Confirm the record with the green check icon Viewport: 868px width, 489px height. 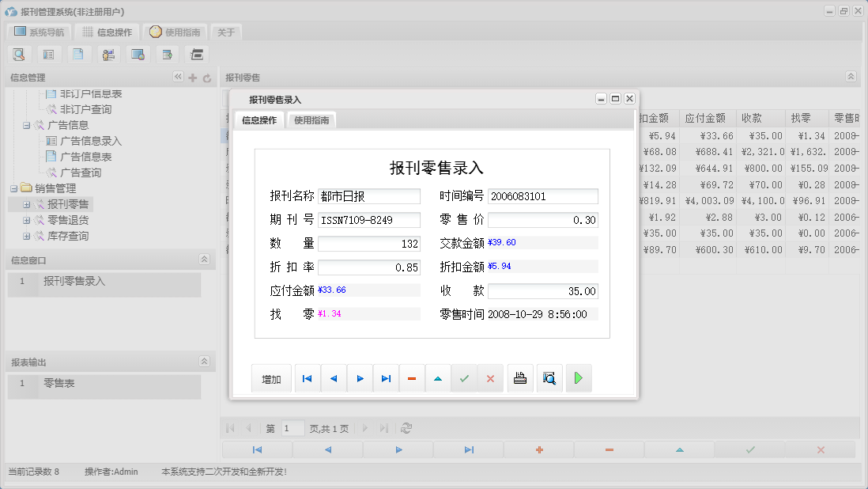point(464,378)
